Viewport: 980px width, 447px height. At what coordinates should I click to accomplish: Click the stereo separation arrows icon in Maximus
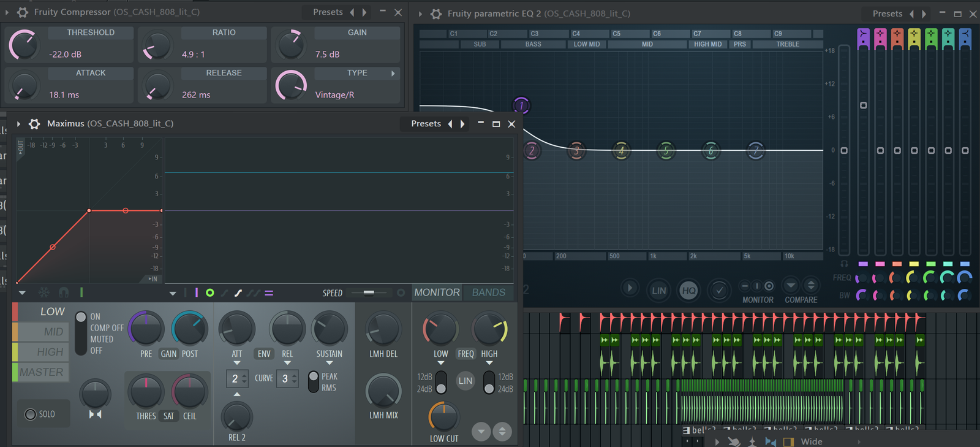pyautogui.click(x=95, y=415)
